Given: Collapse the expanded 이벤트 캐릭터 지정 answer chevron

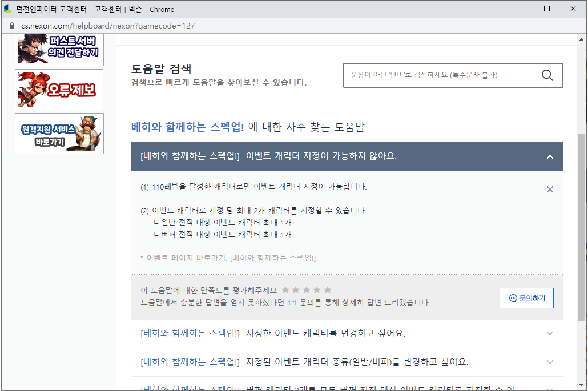Looking at the screenshot, I should coord(550,157).
